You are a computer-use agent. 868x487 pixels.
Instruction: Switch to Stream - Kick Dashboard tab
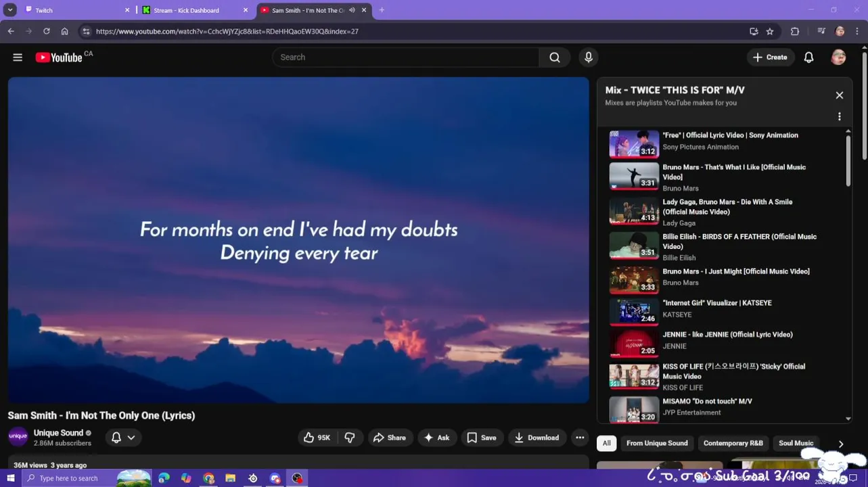[x=194, y=10]
